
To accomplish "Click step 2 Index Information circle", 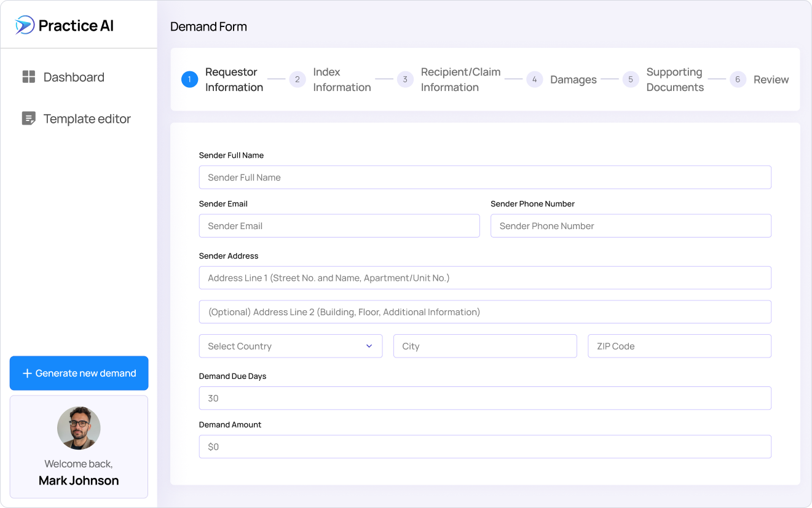I will click(298, 79).
